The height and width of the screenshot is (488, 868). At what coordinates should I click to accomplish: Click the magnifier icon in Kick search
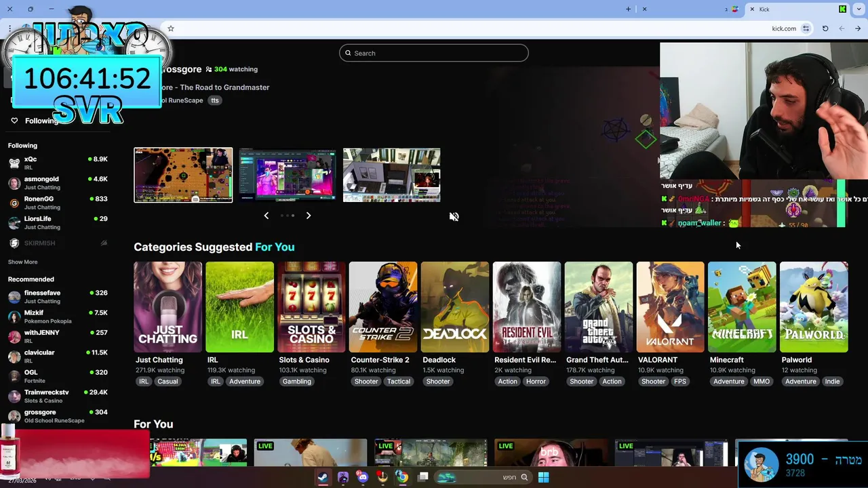[349, 53]
